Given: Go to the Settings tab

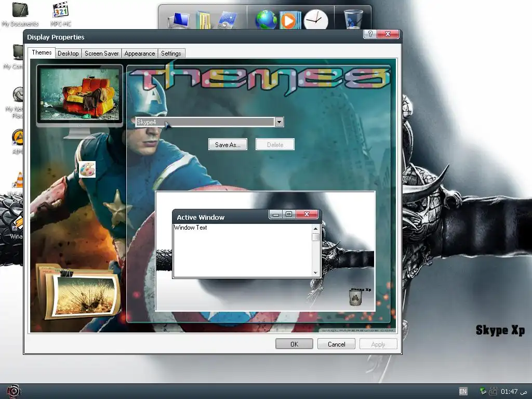Looking at the screenshot, I should click(171, 54).
